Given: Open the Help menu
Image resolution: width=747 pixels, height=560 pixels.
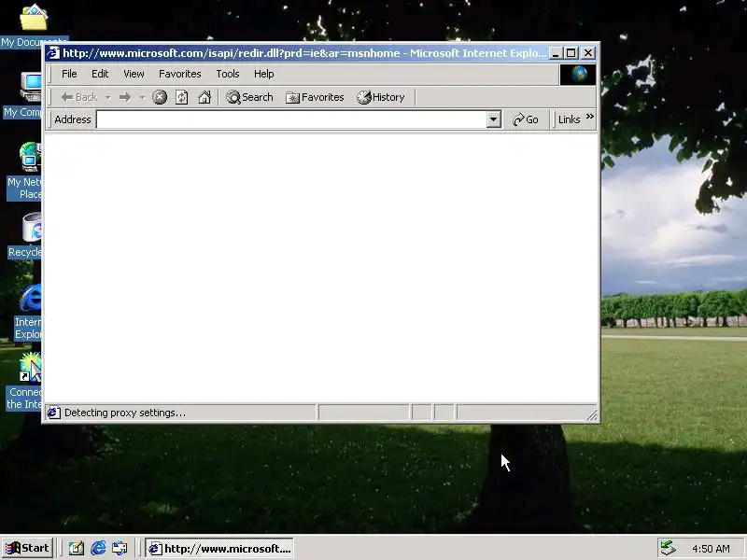Looking at the screenshot, I should coord(264,74).
